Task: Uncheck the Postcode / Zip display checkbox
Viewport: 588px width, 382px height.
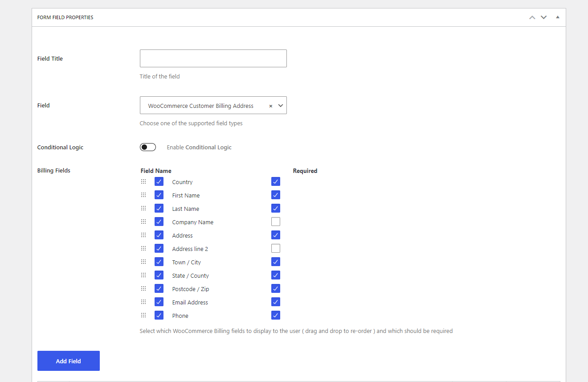Action: (x=159, y=288)
